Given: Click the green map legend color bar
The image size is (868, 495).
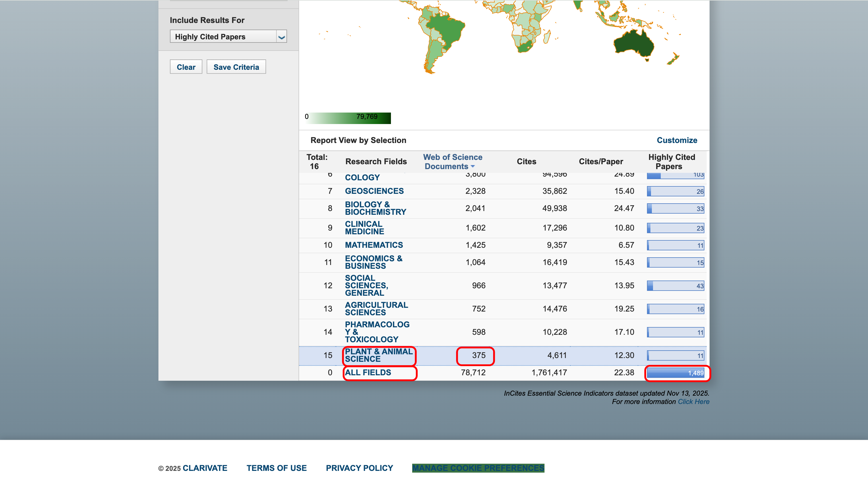Looking at the screenshot, I should coord(348,118).
